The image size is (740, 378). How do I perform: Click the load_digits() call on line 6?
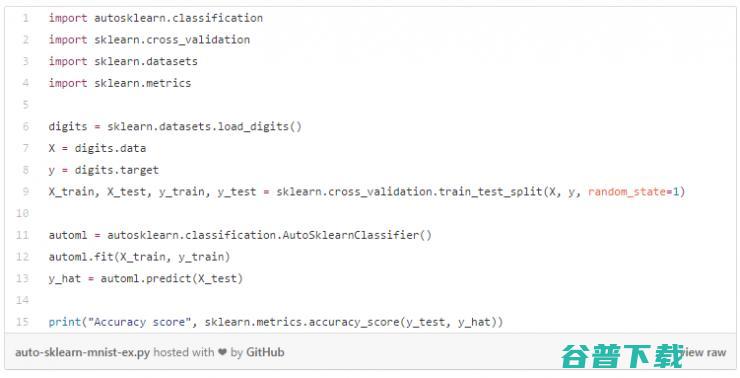[x=260, y=126]
